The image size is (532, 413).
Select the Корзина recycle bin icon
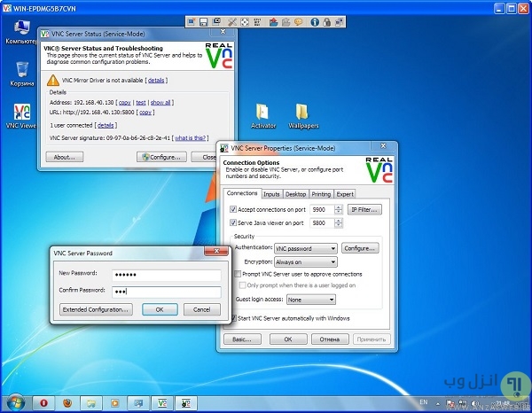coord(21,74)
